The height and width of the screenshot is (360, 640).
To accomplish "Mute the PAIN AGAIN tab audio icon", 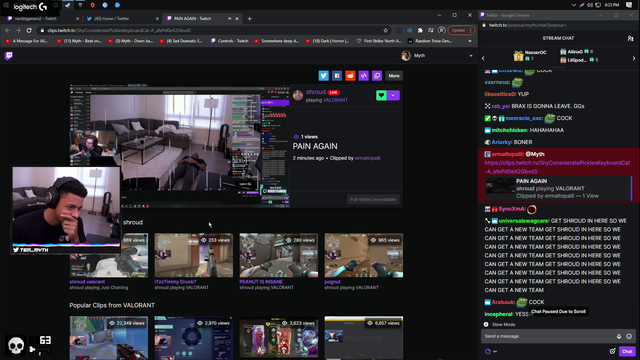I will (x=229, y=19).
